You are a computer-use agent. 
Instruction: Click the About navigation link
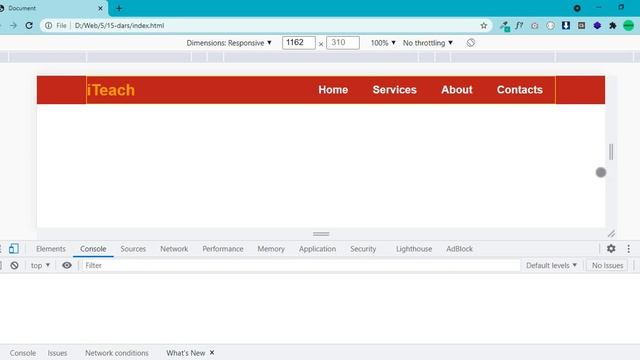click(x=457, y=90)
